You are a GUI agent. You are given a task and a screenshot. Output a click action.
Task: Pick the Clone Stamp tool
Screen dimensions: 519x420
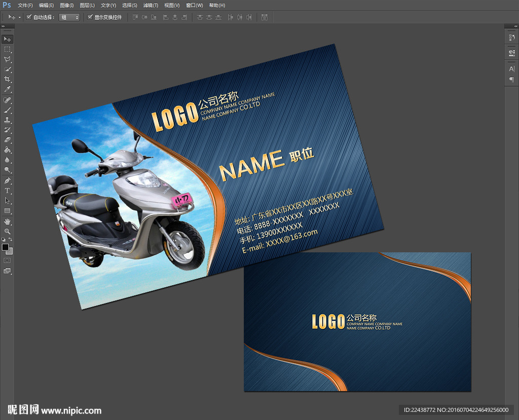(x=7, y=120)
